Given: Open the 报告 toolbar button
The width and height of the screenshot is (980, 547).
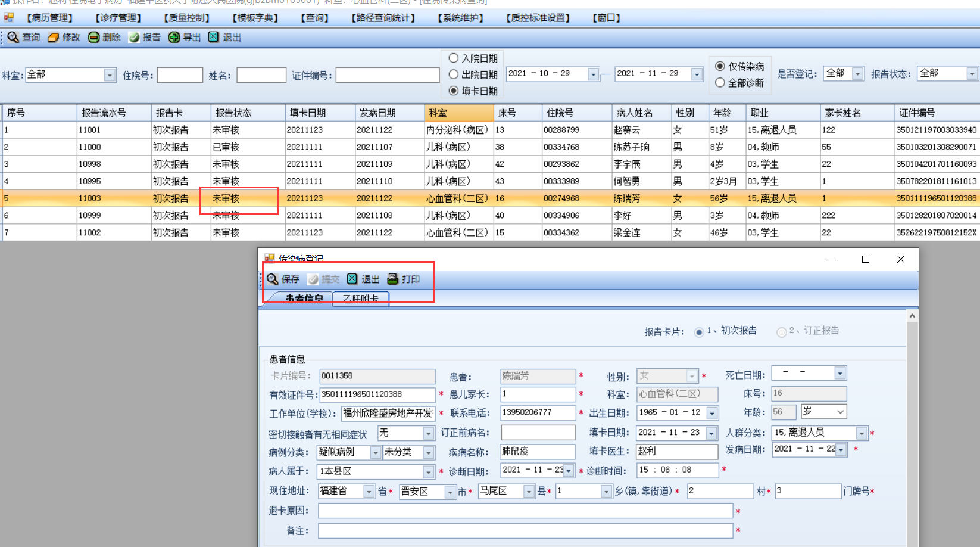Looking at the screenshot, I should (145, 38).
